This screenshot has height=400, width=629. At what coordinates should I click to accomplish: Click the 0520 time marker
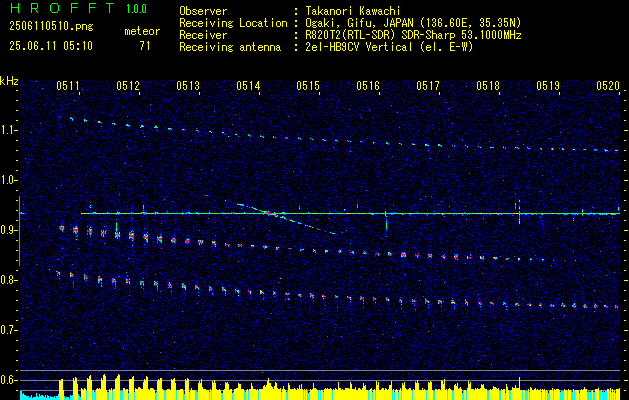click(608, 85)
